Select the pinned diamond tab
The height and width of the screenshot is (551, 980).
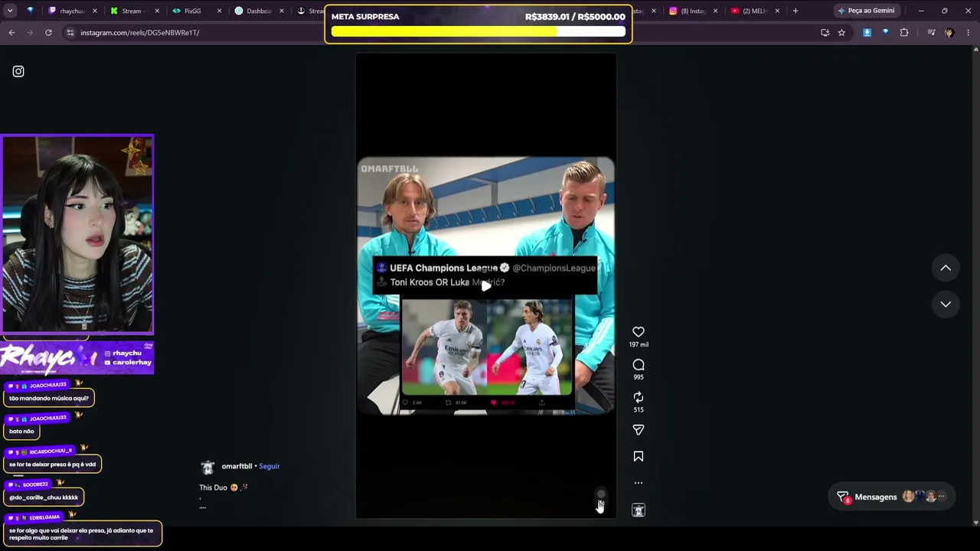coord(30,11)
